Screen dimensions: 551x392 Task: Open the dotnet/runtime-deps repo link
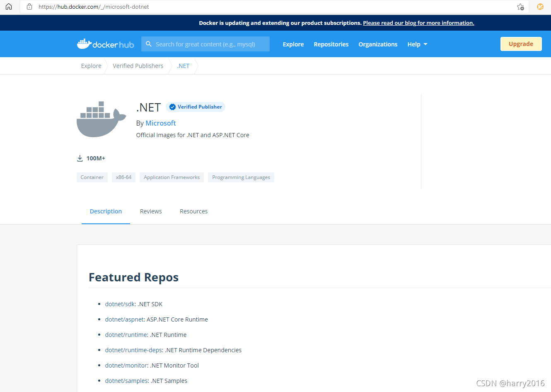pyautogui.click(x=133, y=350)
